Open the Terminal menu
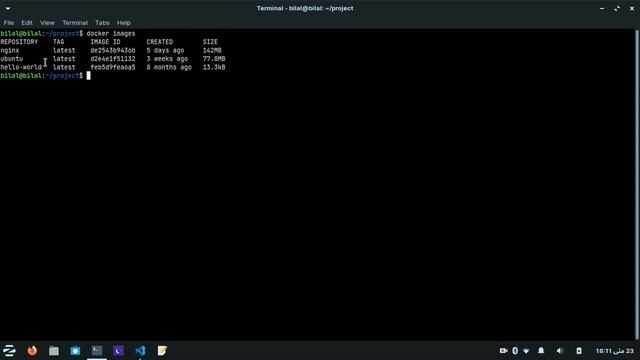 [x=75, y=23]
